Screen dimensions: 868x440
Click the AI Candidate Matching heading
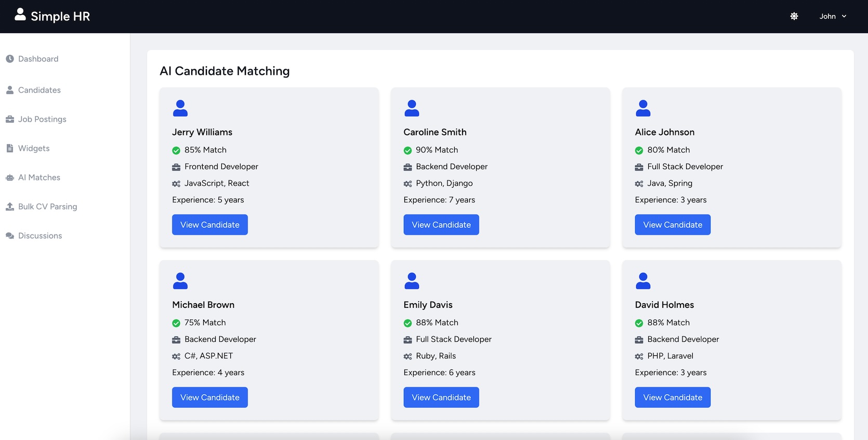click(x=225, y=71)
